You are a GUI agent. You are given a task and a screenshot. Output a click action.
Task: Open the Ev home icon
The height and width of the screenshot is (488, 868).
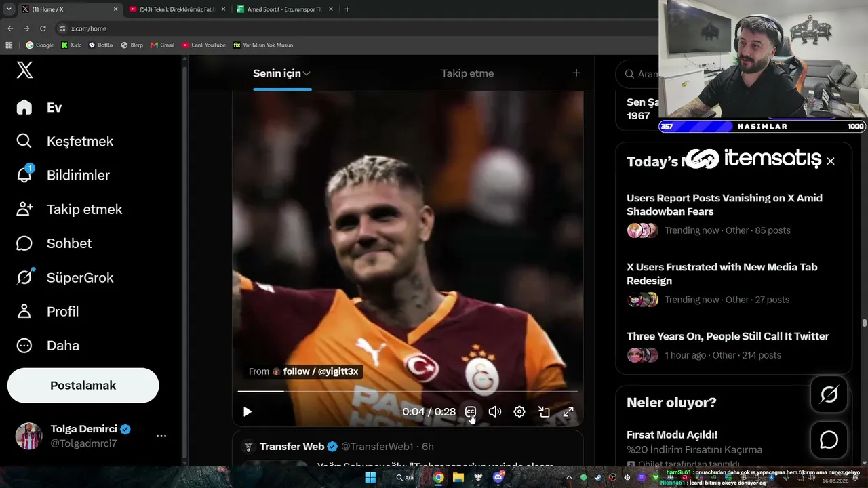tap(24, 107)
